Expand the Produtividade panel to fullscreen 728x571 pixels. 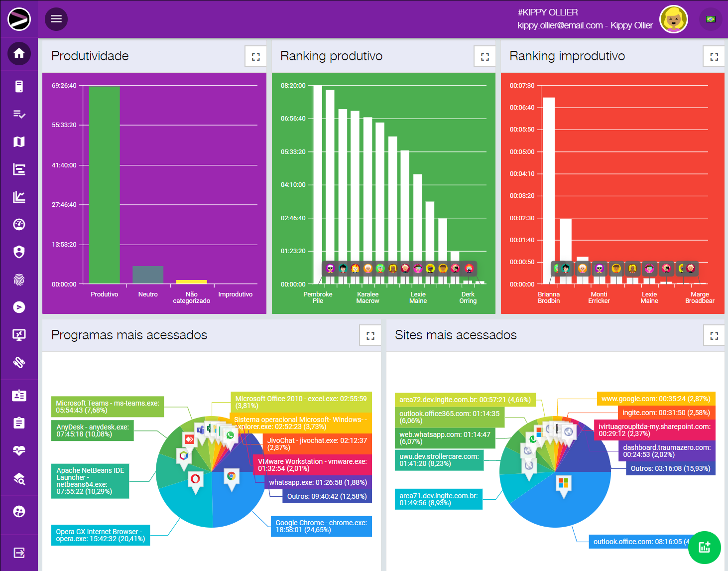pyautogui.click(x=255, y=56)
